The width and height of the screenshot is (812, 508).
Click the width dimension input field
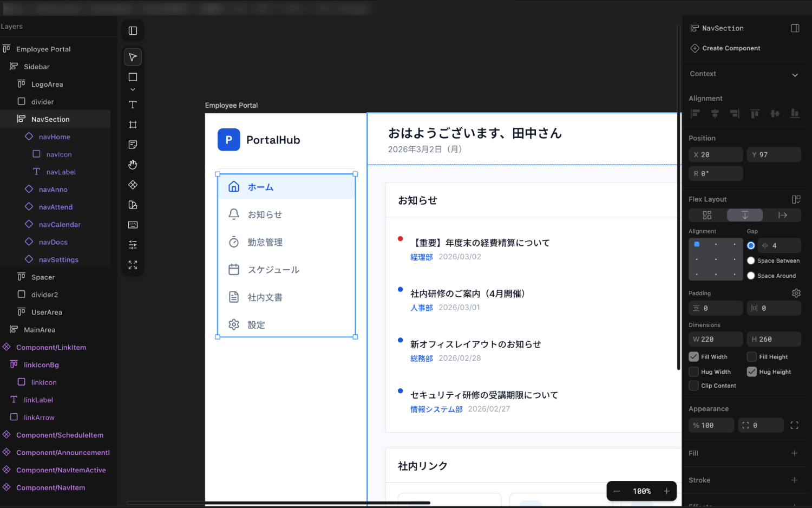click(x=716, y=340)
